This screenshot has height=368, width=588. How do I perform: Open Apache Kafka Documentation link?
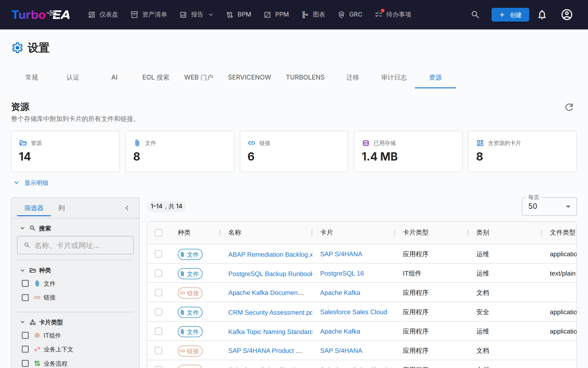point(266,293)
